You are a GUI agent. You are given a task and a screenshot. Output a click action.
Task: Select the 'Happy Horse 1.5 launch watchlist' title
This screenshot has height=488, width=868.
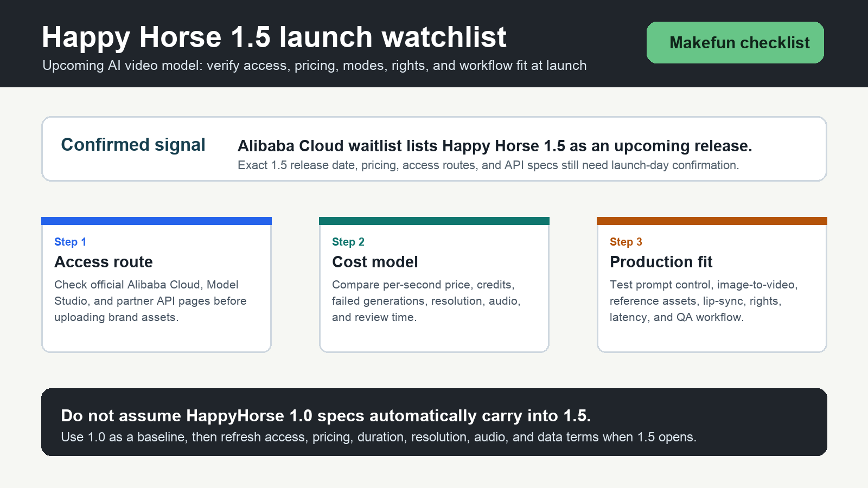[274, 37]
